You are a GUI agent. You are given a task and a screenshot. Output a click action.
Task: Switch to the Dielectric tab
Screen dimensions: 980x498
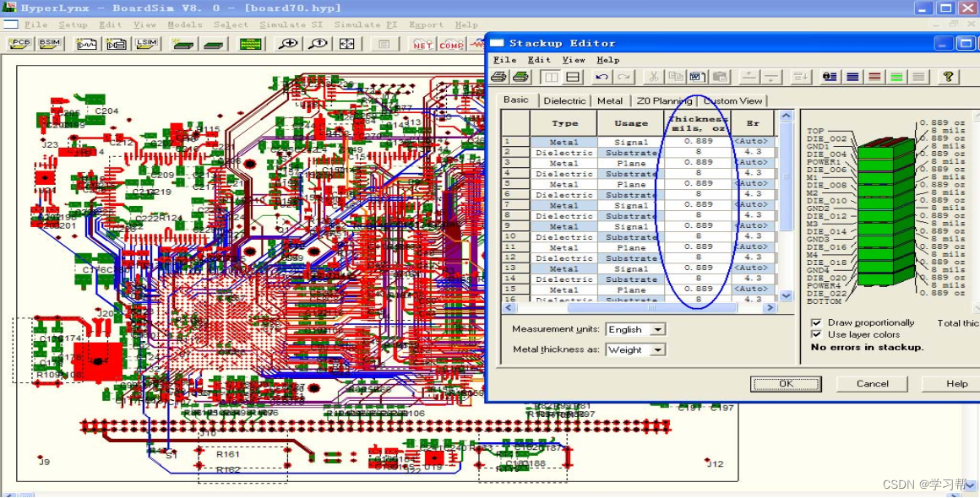pos(564,100)
